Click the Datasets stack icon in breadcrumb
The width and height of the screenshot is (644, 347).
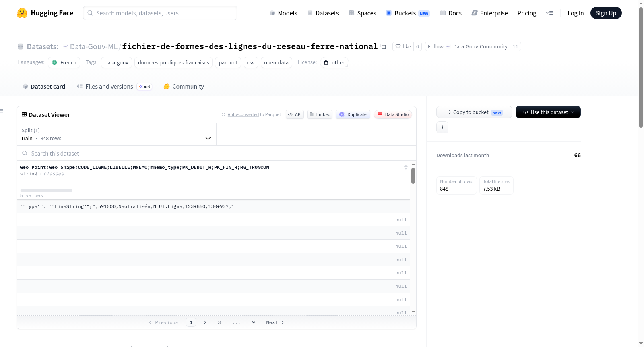(21, 46)
